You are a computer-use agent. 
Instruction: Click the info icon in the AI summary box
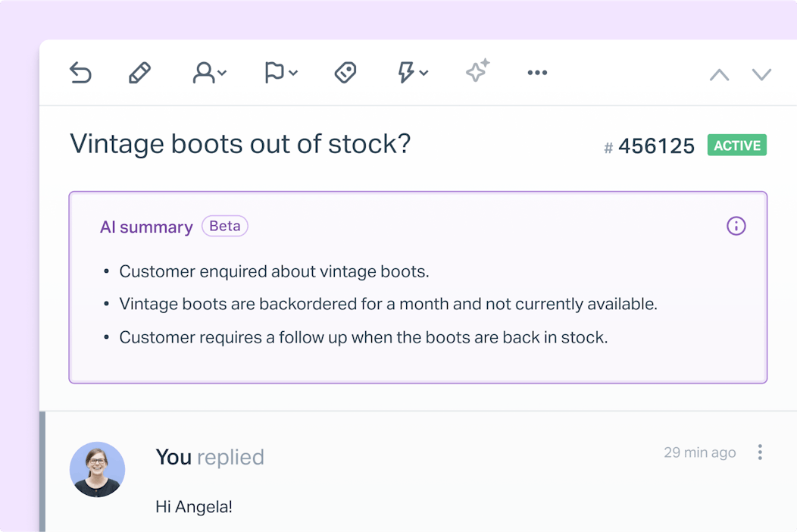(x=736, y=226)
